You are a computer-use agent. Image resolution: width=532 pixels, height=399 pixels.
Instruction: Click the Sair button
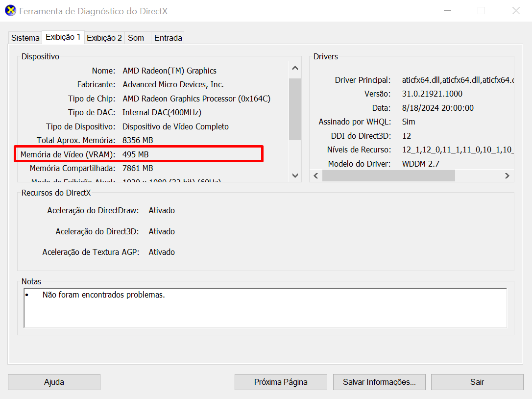(x=477, y=382)
